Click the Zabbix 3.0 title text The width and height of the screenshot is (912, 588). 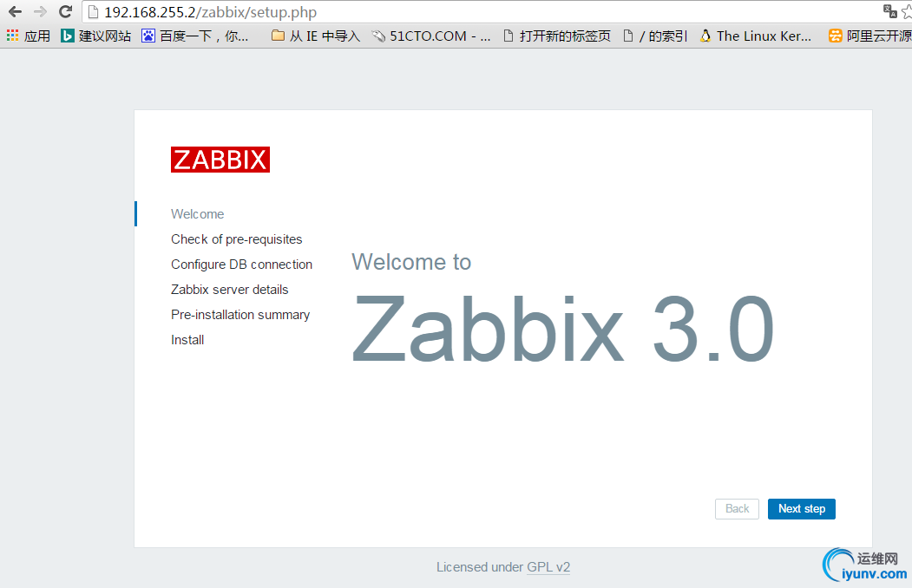tap(563, 330)
